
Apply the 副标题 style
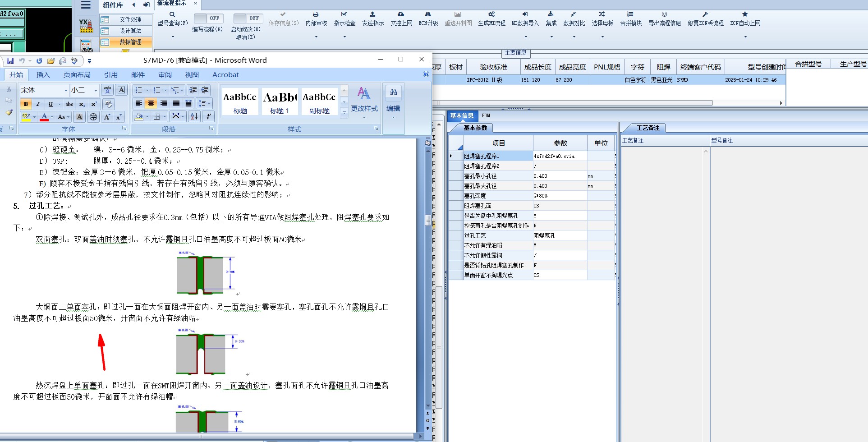pyautogui.click(x=319, y=101)
